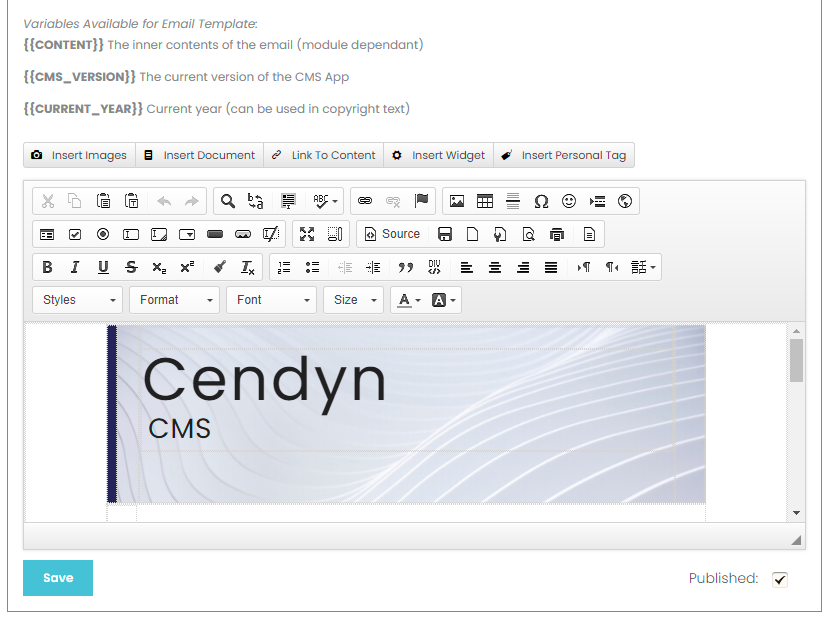
Task: Click the Anchor flag icon
Action: [421, 201]
